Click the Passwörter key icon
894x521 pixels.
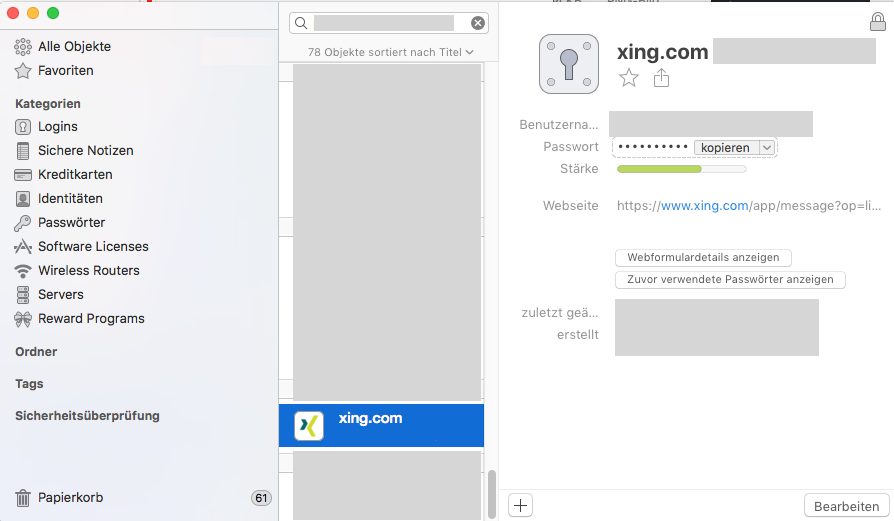[23, 223]
